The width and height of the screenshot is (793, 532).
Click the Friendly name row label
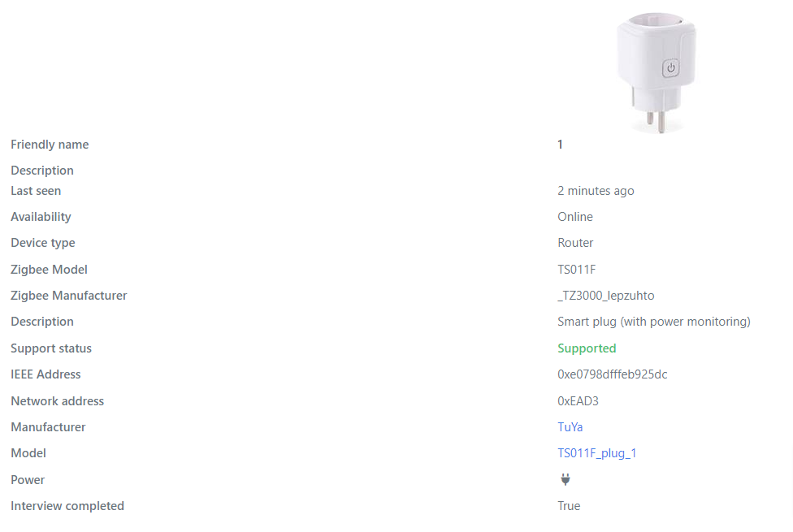coord(50,144)
